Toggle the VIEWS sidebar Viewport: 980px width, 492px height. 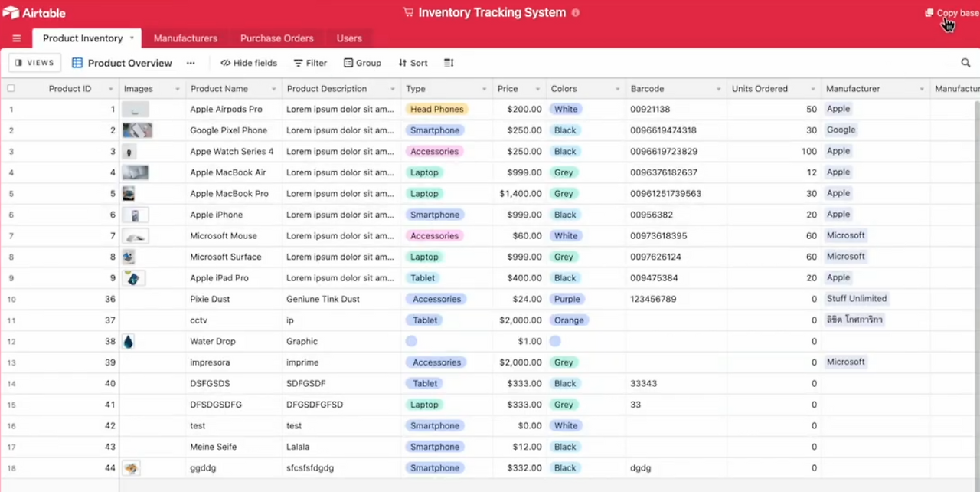[x=34, y=63]
